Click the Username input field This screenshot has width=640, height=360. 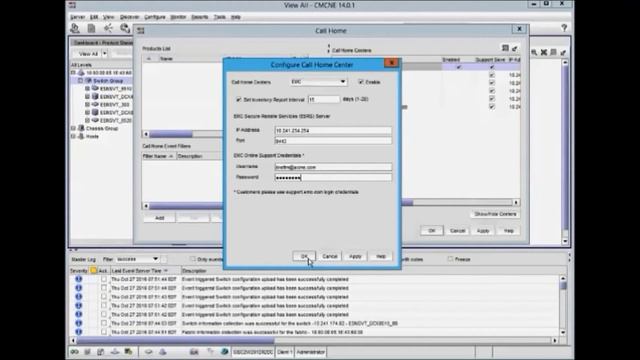click(333, 167)
